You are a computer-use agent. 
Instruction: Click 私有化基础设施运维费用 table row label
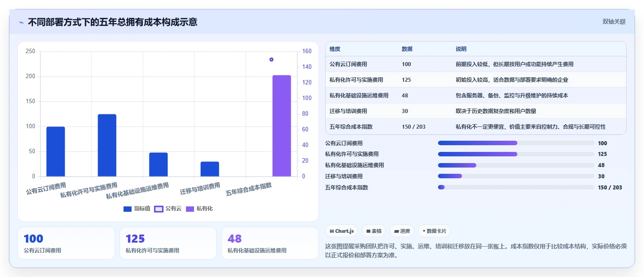pyautogui.click(x=359, y=96)
